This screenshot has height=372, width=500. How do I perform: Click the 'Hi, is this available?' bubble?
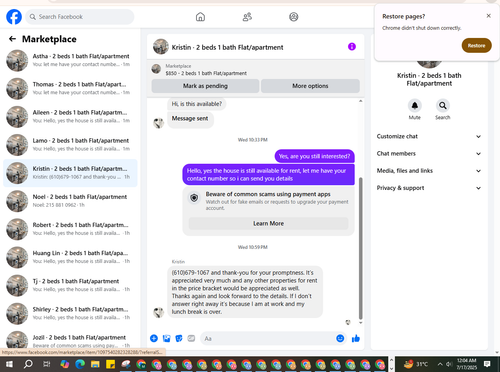197,104
